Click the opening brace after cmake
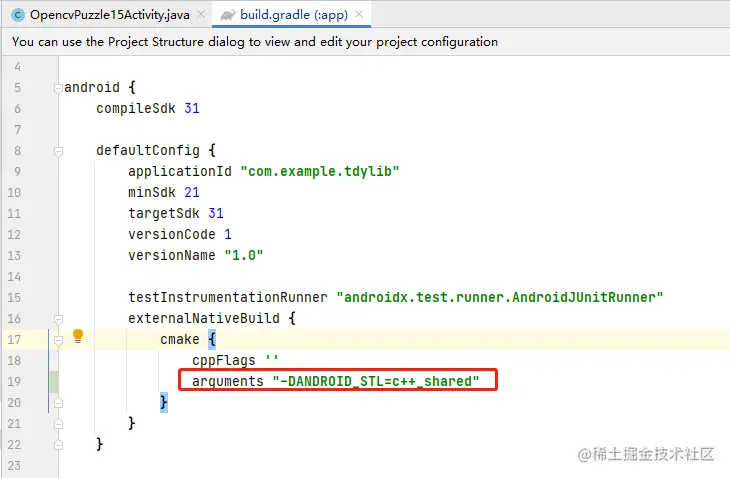The image size is (730, 478). pyautogui.click(x=212, y=339)
